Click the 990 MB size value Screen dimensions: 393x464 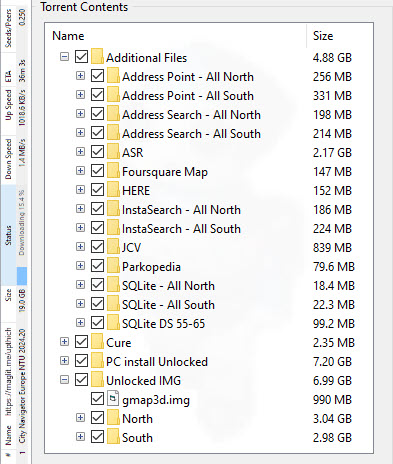(x=332, y=400)
